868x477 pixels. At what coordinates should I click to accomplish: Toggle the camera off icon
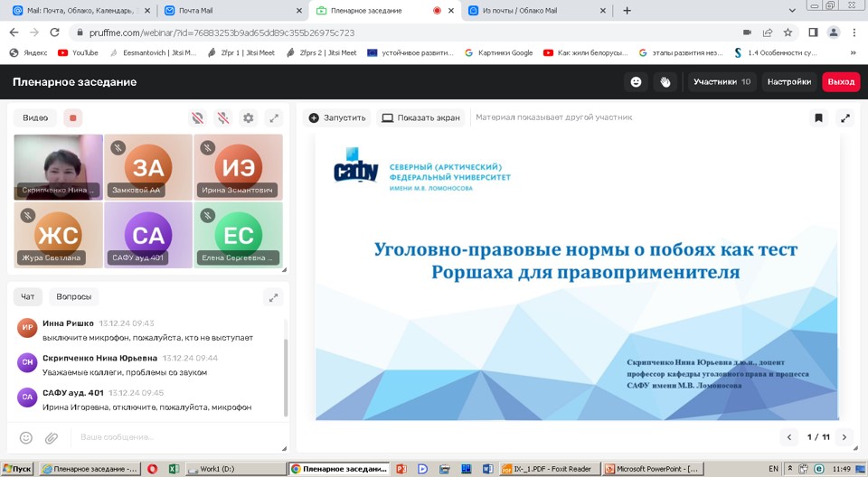[x=197, y=117]
